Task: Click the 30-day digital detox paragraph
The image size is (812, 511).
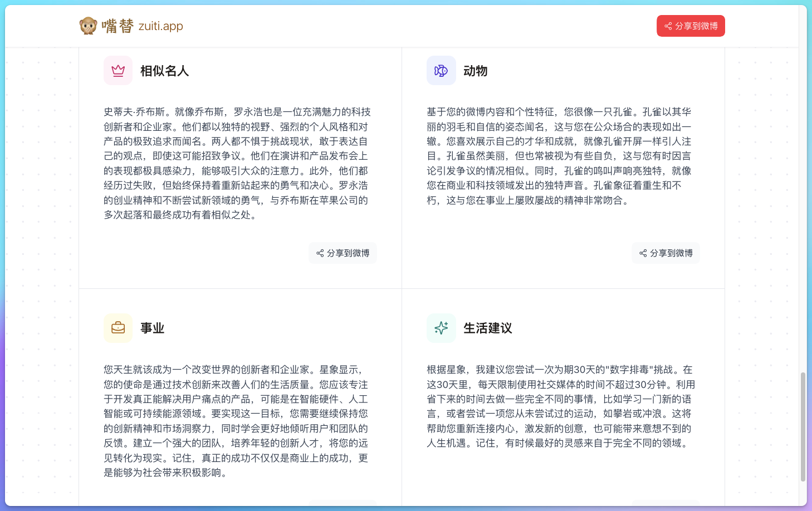Action: pyautogui.click(x=560, y=406)
